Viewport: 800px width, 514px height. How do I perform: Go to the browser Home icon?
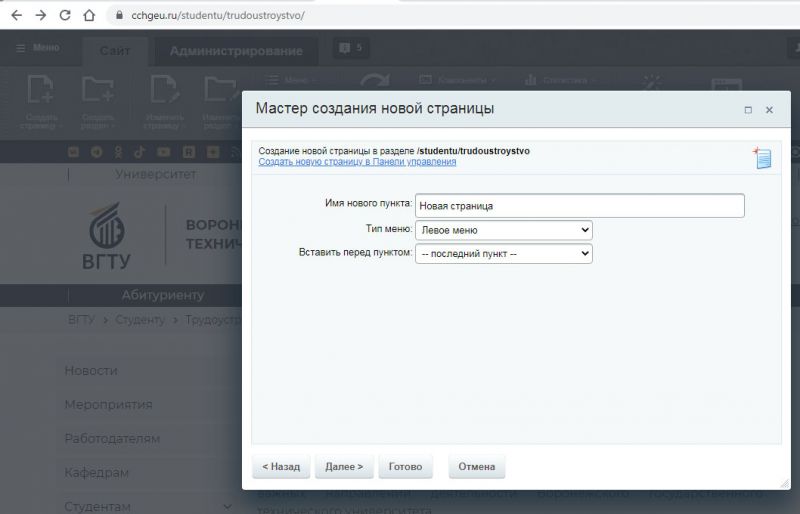[89, 16]
